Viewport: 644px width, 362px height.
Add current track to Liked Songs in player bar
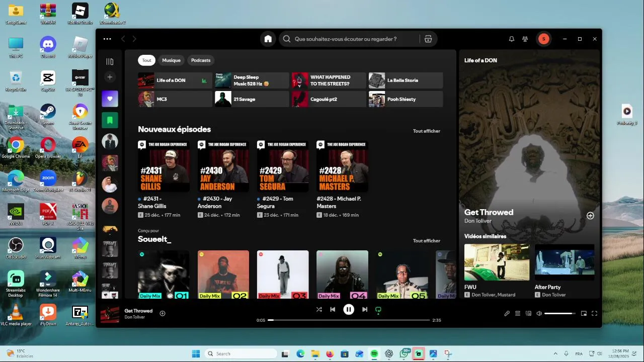click(x=163, y=313)
